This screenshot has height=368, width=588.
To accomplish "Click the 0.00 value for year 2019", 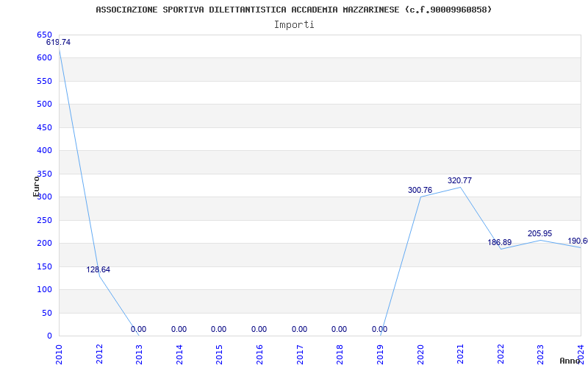I will [380, 329].
